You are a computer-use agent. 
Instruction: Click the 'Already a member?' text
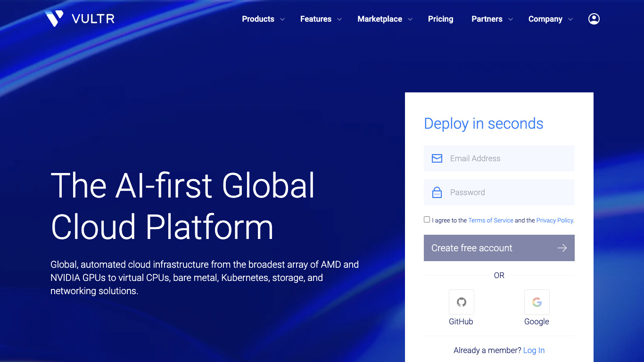(487, 350)
